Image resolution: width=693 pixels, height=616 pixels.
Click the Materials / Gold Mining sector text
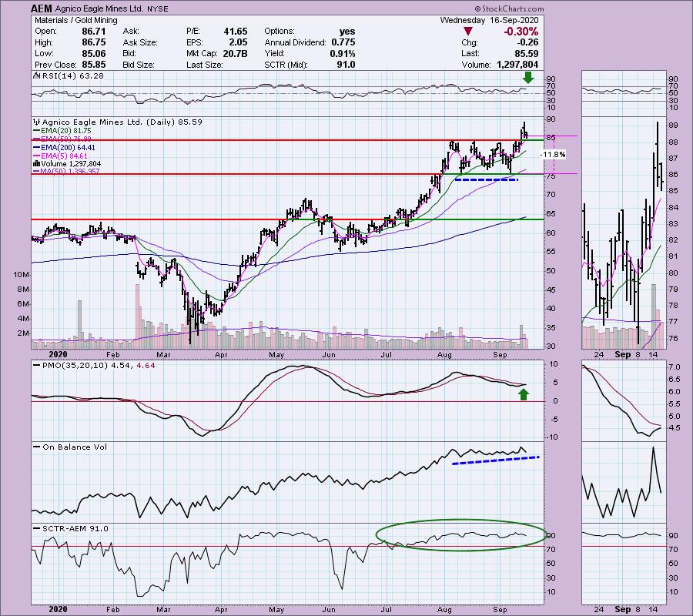(73, 20)
